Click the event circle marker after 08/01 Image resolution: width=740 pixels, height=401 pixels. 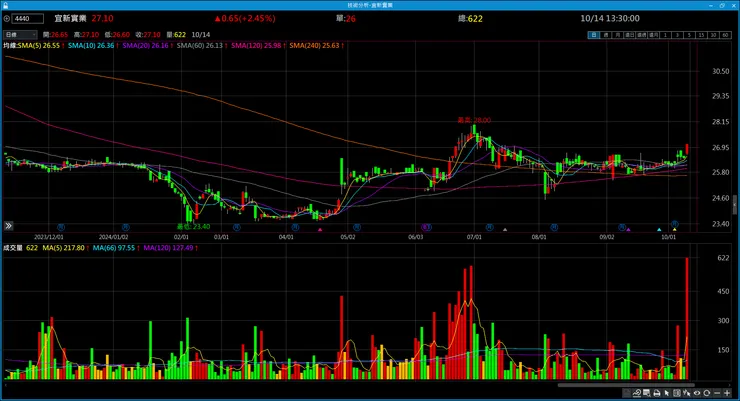(555, 227)
